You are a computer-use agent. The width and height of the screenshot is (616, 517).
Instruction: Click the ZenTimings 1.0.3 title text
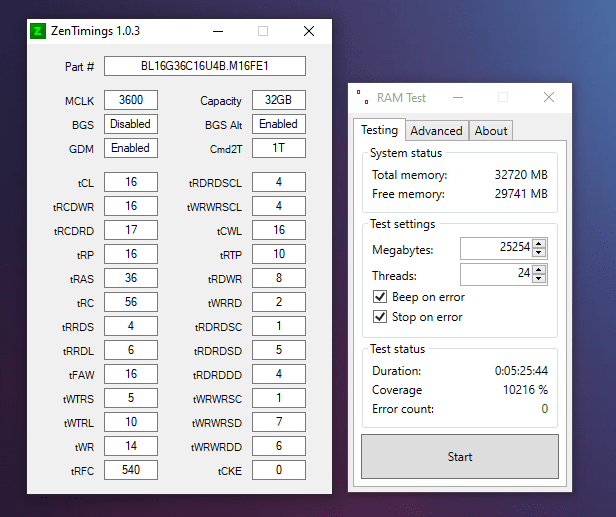[x=95, y=31]
